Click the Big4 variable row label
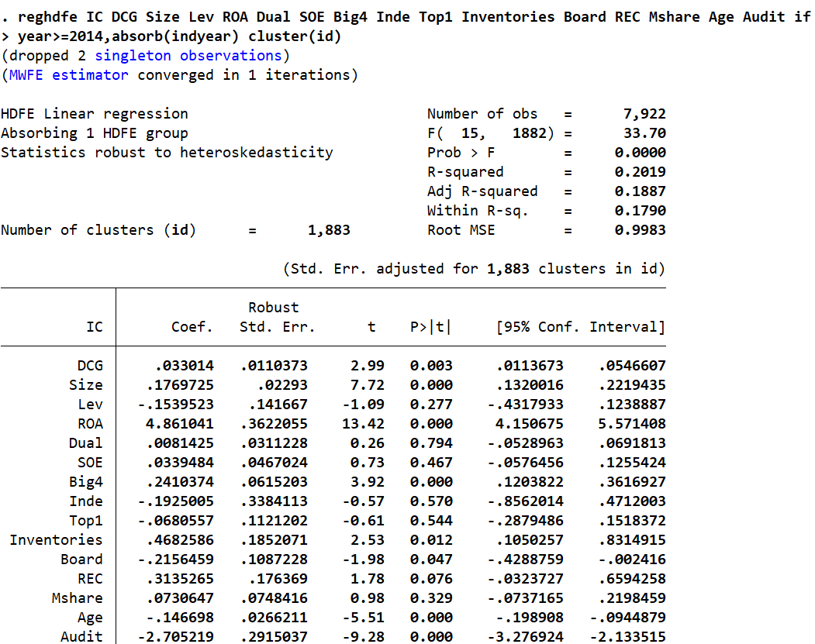 pyautogui.click(x=85, y=482)
